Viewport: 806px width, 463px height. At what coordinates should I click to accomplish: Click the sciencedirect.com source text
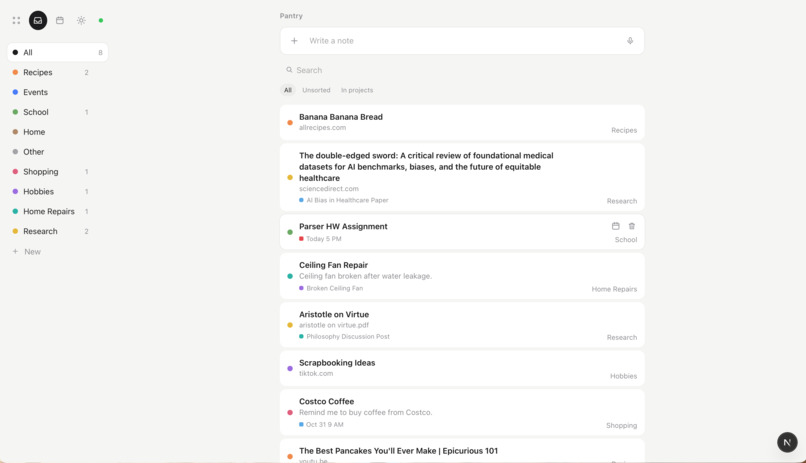click(328, 189)
